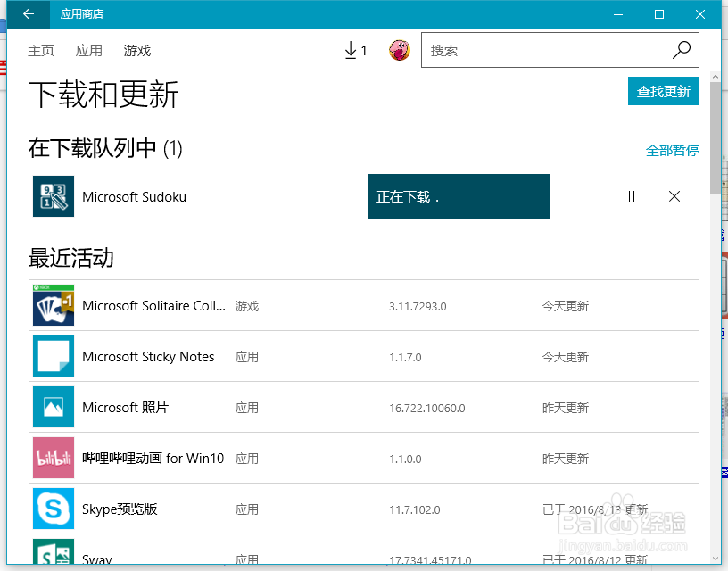Click 今天更新 in the Sticky Notes row
Image resolution: width=728 pixels, height=571 pixels.
point(566,357)
